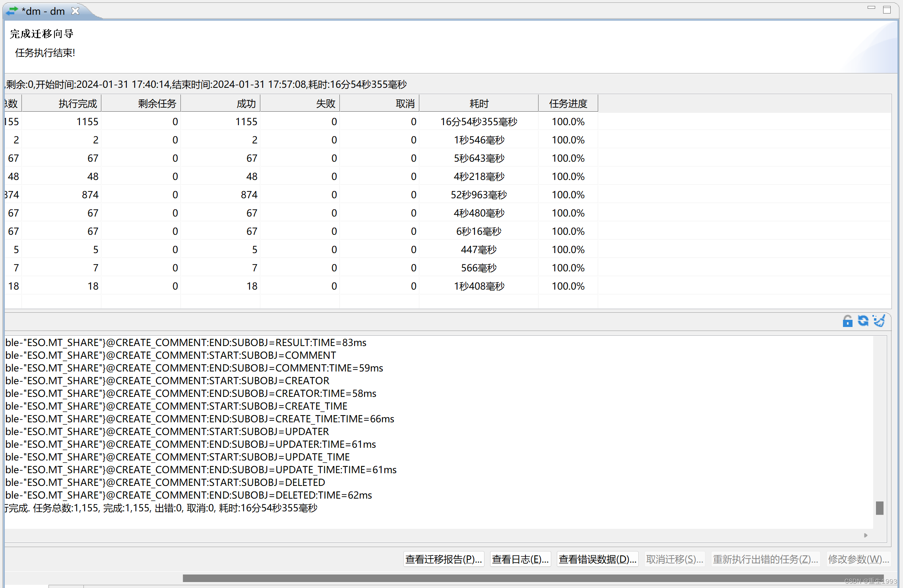The image size is (903, 588).
Task: Toggle the scroll lock padlock icon
Action: (847, 321)
